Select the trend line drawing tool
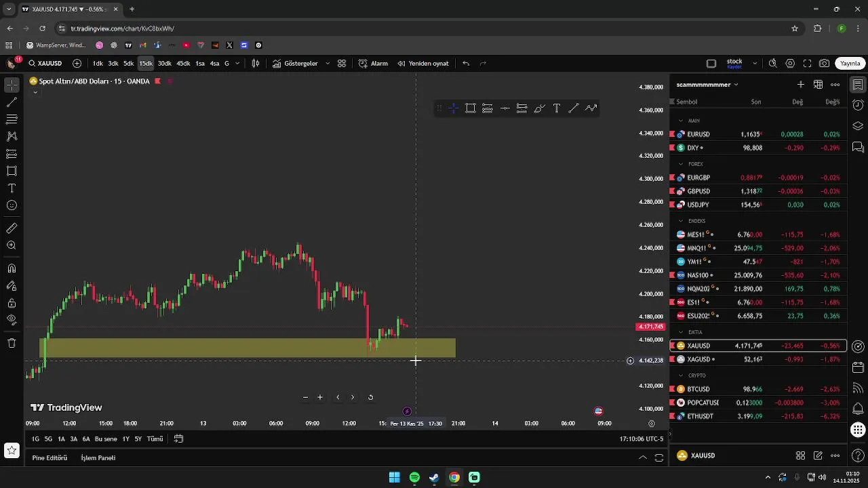 pyautogui.click(x=12, y=102)
